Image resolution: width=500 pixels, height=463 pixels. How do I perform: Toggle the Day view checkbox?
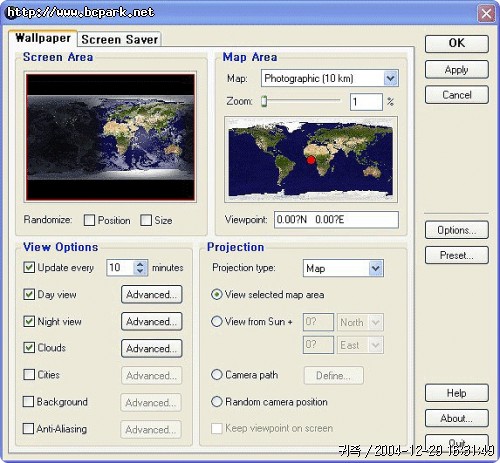click(x=29, y=294)
